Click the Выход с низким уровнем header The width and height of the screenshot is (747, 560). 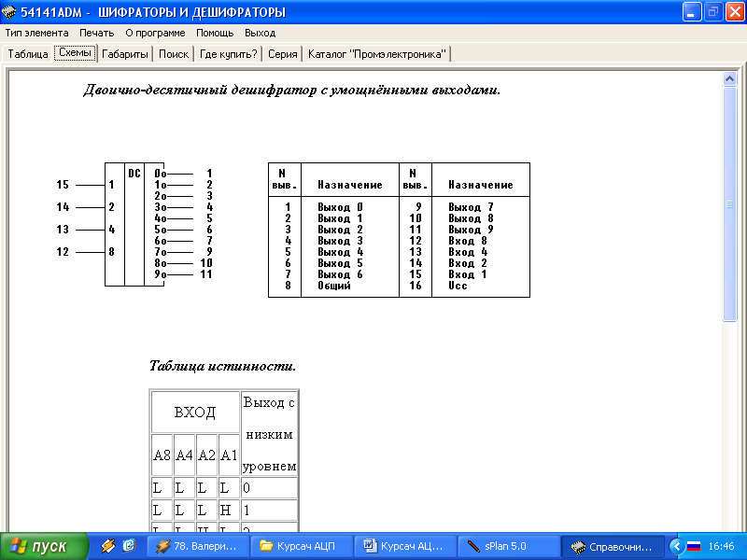click(270, 434)
